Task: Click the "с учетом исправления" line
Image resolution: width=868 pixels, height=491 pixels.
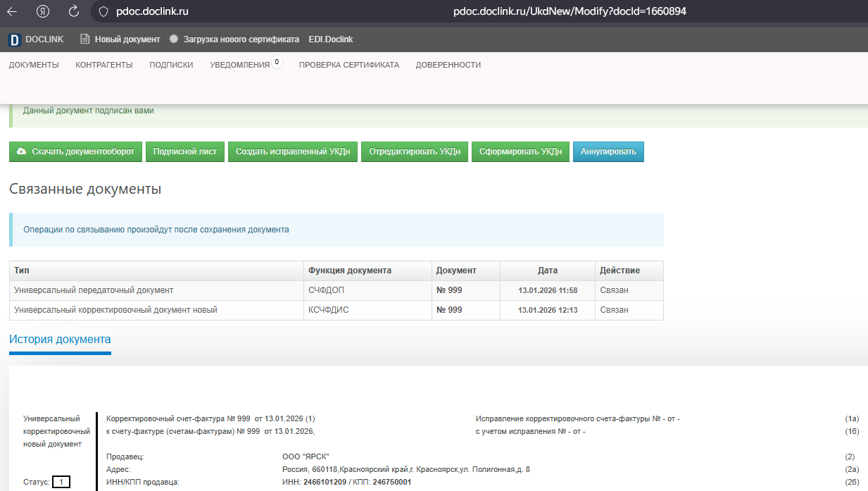Action: pos(531,431)
